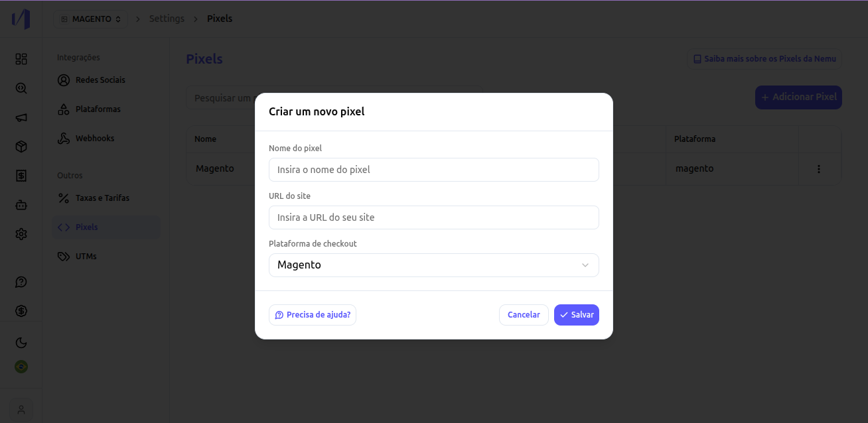Open the campaigns megaphone sidebar icon
The width and height of the screenshot is (868, 423).
(x=21, y=117)
